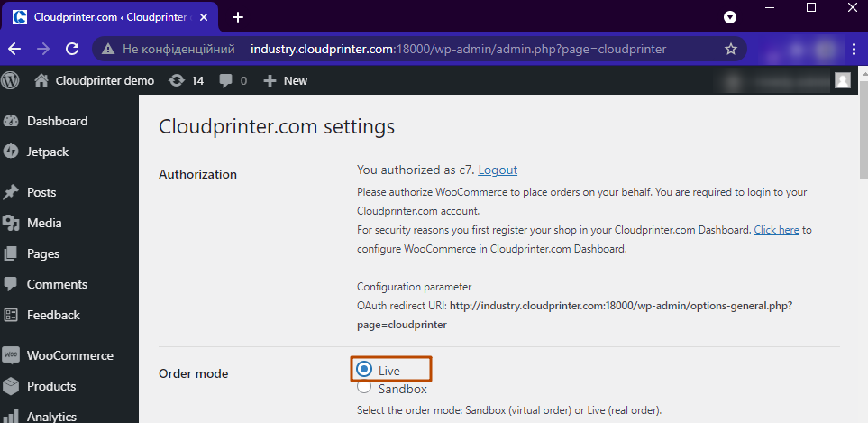The height and width of the screenshot is (423, 868).
Task: Select the Cloudprinter.com browser tab
Action: 111,17
